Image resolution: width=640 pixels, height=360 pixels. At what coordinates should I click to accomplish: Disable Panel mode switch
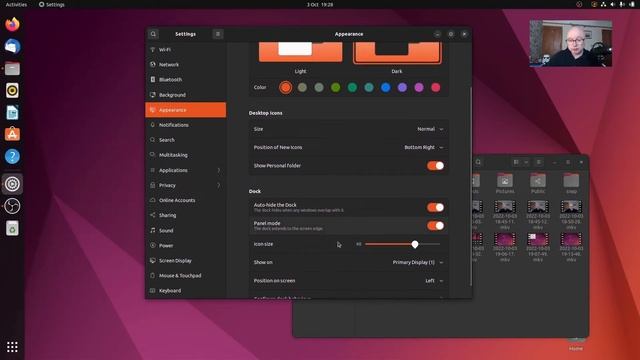tap(436, 226)
